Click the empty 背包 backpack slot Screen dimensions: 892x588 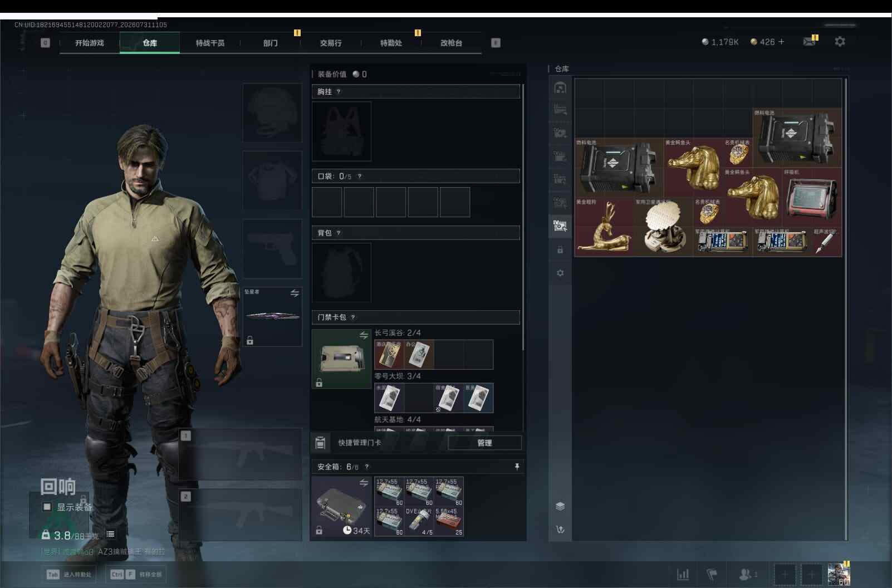(x=341, y=272)
